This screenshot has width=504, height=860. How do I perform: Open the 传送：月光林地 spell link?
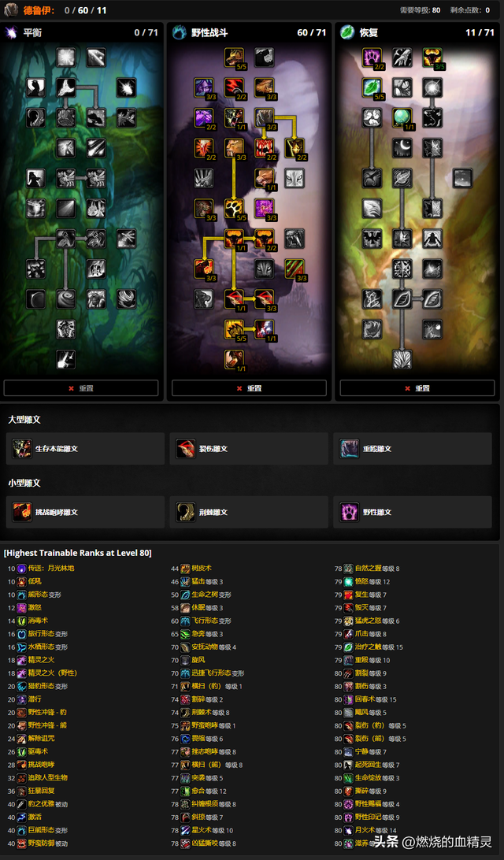51,569
